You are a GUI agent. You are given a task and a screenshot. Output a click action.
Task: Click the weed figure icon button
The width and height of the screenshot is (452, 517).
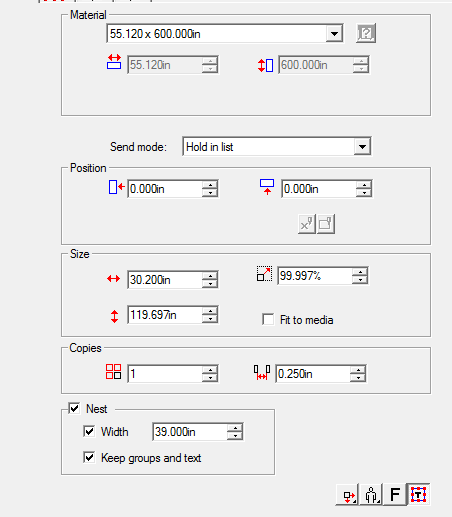[x=371, y=495]
